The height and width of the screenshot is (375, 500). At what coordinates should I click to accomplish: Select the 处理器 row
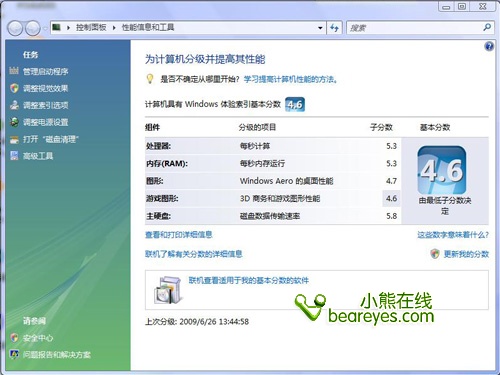tap(273, 146)
